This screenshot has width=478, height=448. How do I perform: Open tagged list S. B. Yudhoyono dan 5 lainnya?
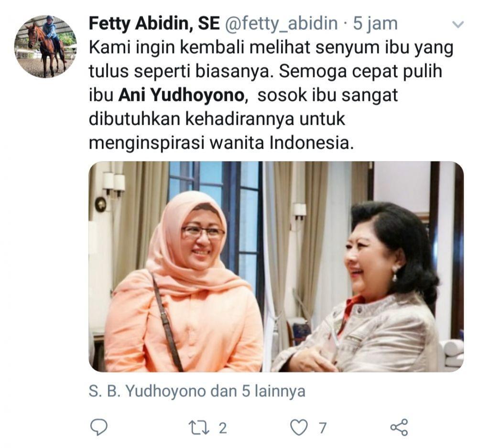197,391
